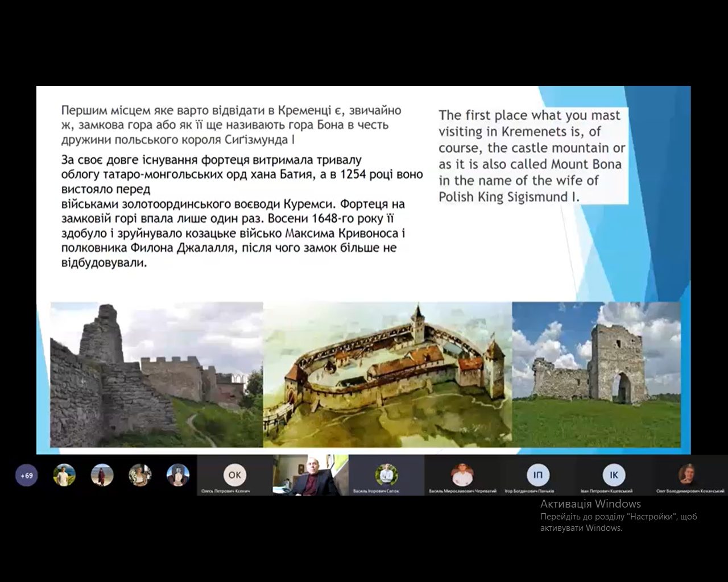This screenshot has width=728, height=582.
Task: Click the ruined stone gate tower photo
Action: (596, 375)
